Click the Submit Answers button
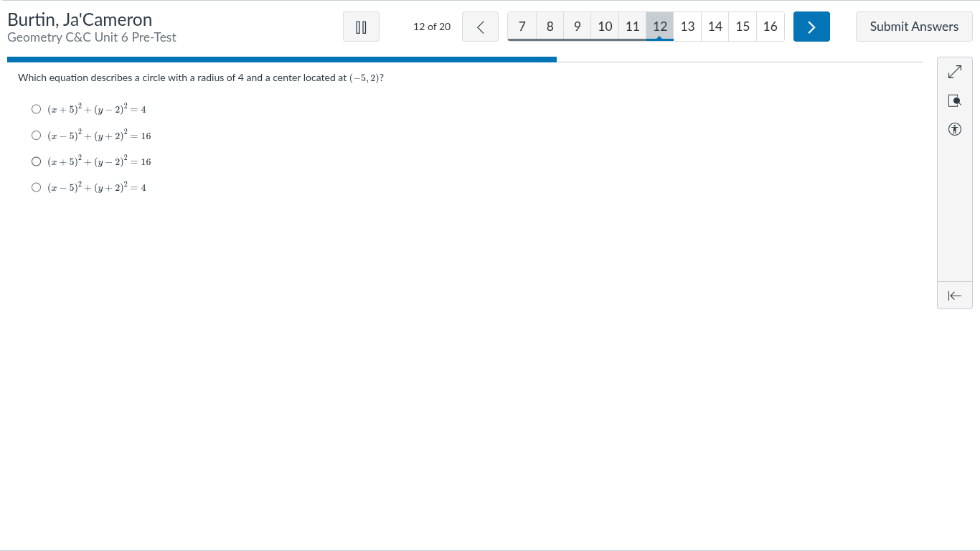Viewport: 980px width, 551px height. (914, 27)
